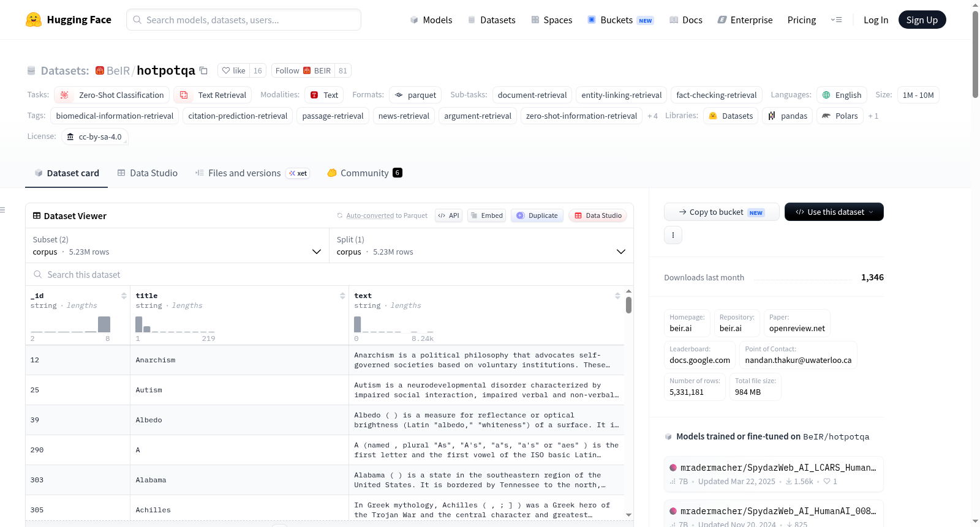Screen dimensions: 980x527
Task: Switch to the Dataset card tab
Action: click(x=66, y=173)
